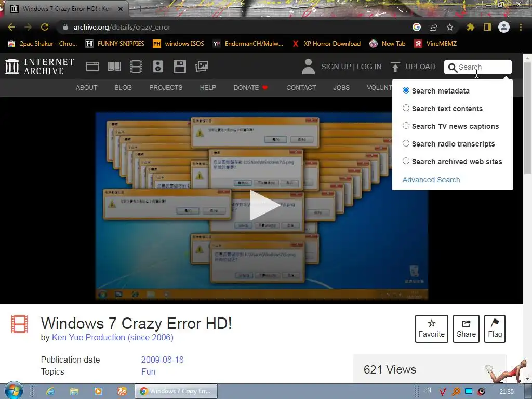This screenshot has height=399, width=532.
Task: Play the Windows 7 Crazy Error video
Action: click(264, 205)
